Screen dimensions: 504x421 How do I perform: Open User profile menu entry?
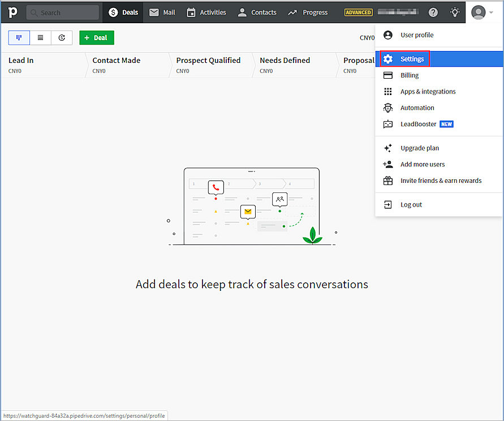416,35
